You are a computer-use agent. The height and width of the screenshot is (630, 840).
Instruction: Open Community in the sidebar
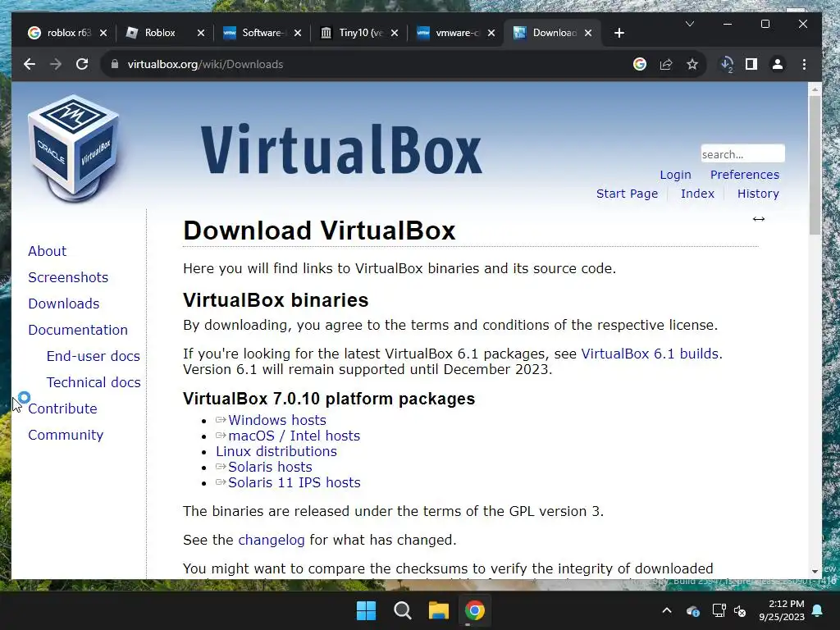pyautogui.click(x=66, y=435)
